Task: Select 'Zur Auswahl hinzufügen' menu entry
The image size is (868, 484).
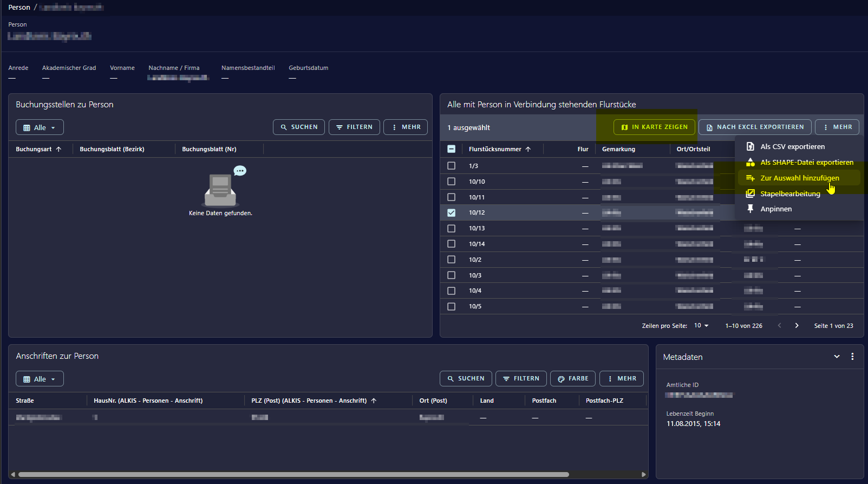Action: (x=799, y=178)
